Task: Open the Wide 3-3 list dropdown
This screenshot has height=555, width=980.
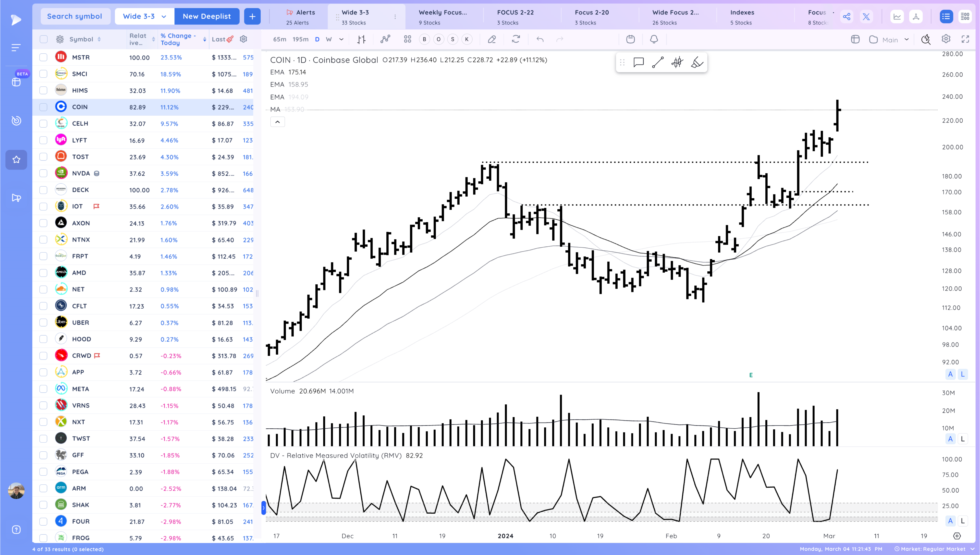Action: [145, 16]
